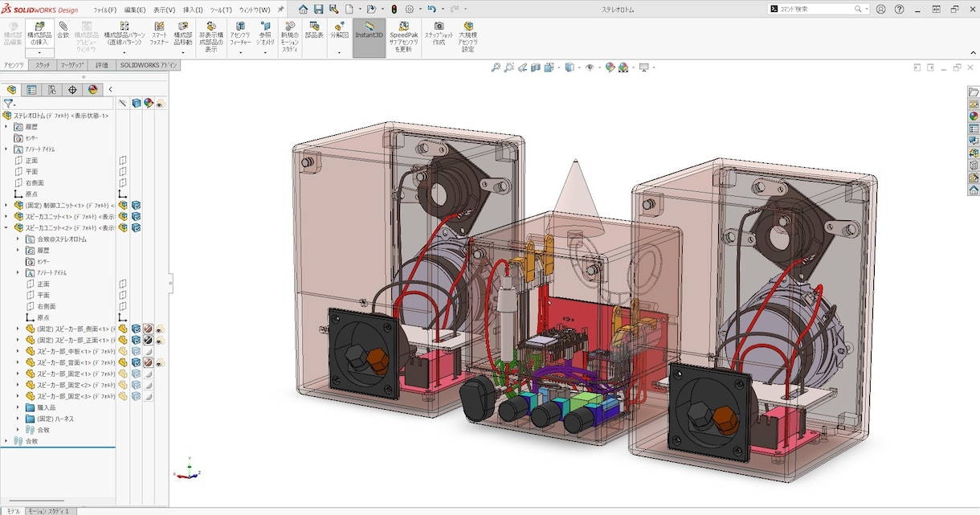
Task: Undo the last action with the Undo arrow
Action: coord(431,9)
